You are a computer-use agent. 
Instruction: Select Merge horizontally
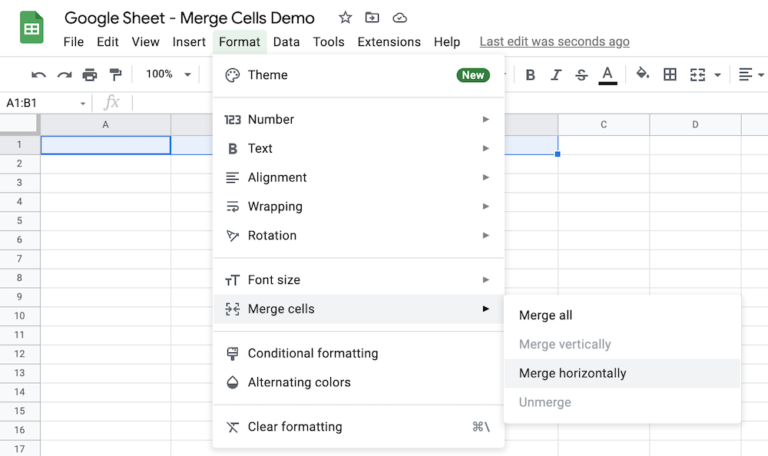click(x=622, y=373)
